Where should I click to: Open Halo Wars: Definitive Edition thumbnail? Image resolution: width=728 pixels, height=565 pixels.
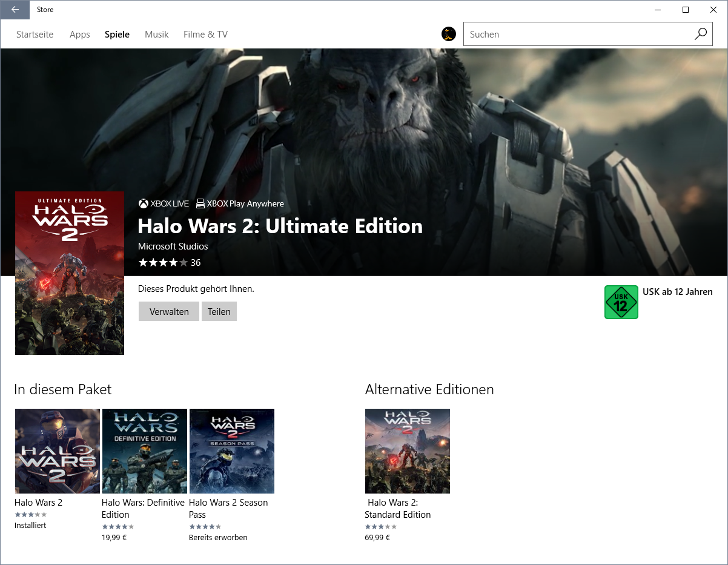tap(145, 451)
